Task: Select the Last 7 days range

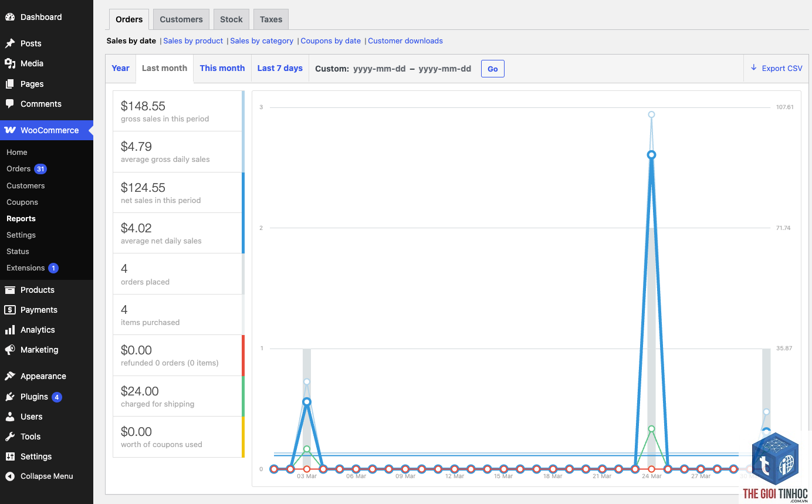Action: tap(280, 68)
